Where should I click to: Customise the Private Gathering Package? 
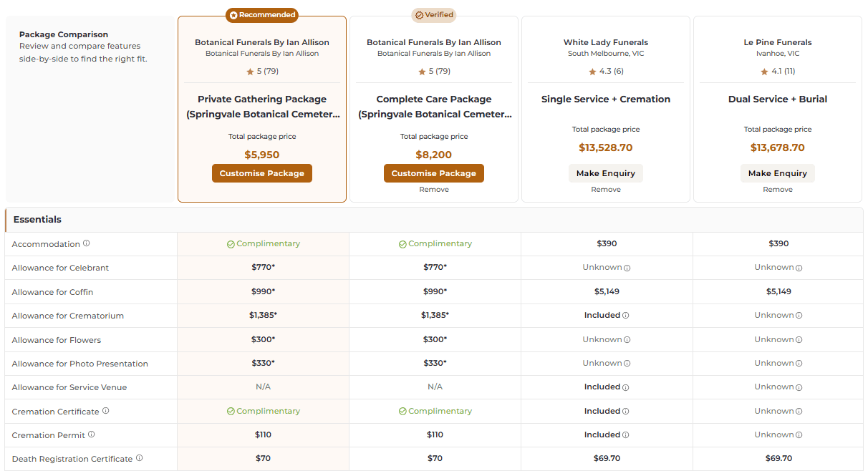262,173
